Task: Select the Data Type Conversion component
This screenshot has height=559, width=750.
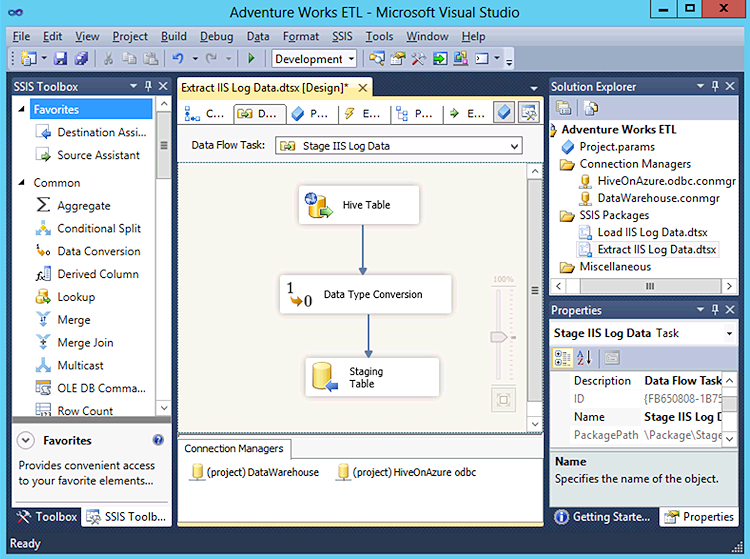Action: pyautogui.click(x=365, y=295)
